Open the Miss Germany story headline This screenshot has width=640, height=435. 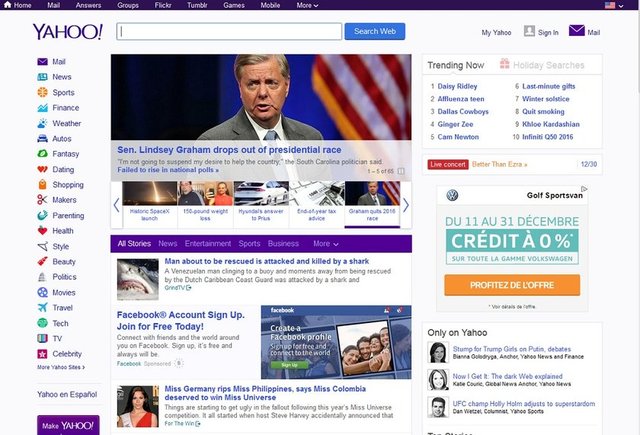265,393
